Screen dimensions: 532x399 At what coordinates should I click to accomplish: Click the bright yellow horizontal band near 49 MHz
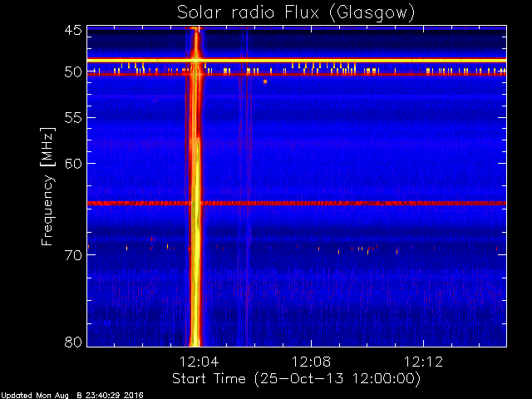pos(297,60)
